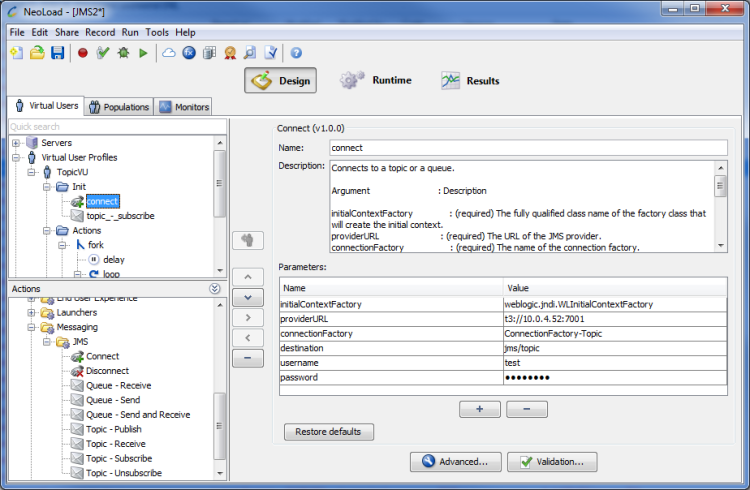The height and width of the screenshot is (490, 750).
Task: Open the Advanced... settings button
Action: [454, 462]
